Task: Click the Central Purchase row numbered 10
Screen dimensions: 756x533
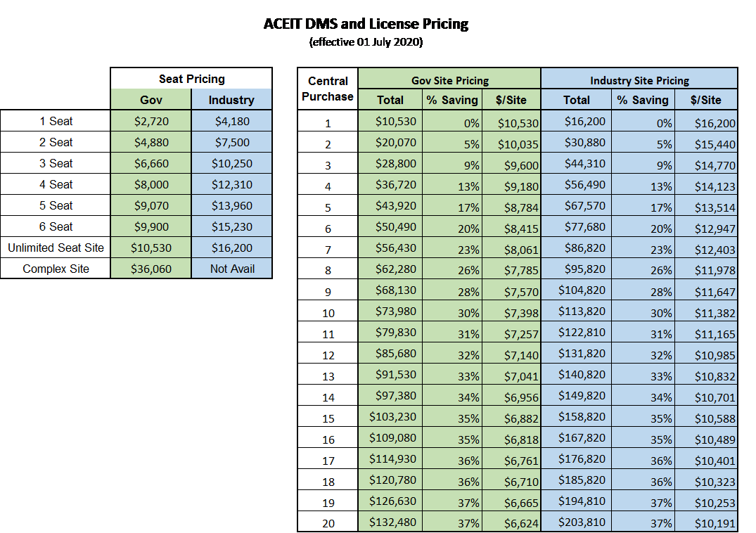Action: click(x=328, y=311)
